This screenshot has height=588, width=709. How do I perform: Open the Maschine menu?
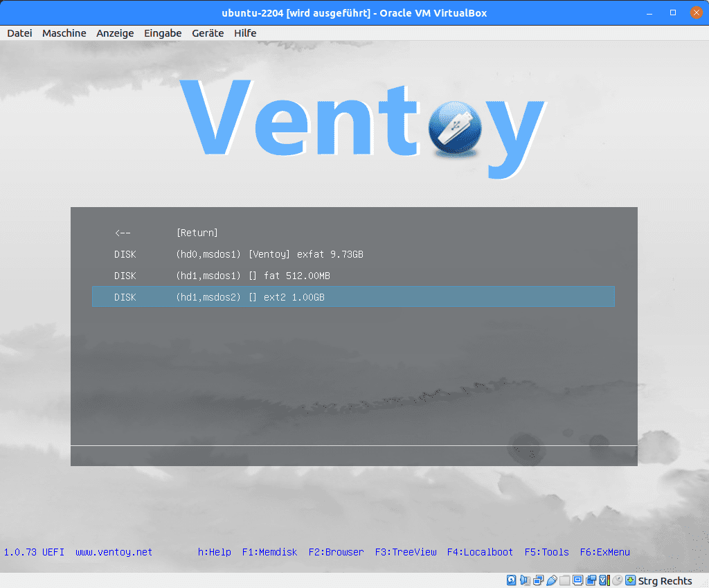pyautogui.click(x=64, y=33)
